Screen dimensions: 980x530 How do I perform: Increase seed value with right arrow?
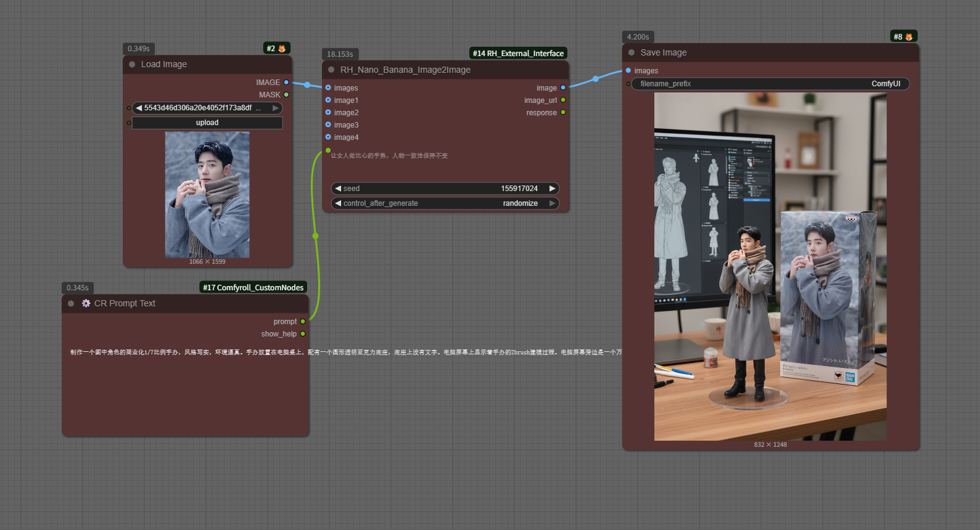552,189
